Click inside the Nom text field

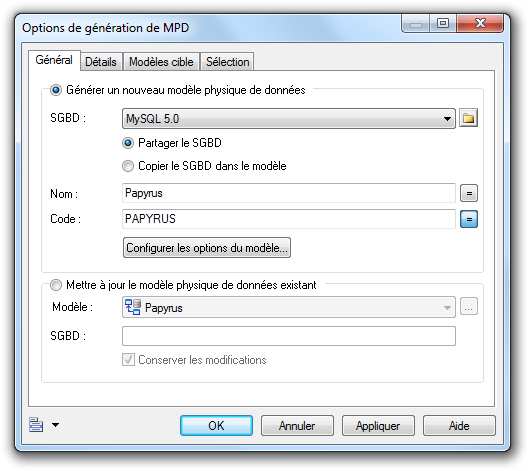289,193
